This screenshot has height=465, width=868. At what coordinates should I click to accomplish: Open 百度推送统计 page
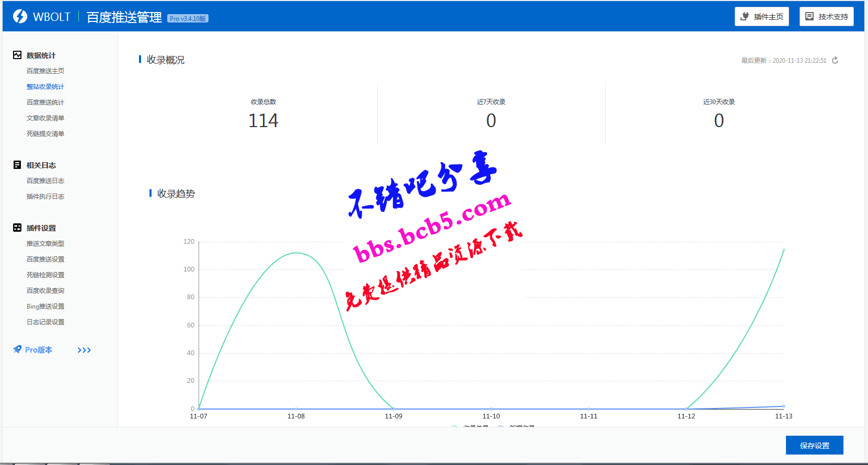[45, 103]
